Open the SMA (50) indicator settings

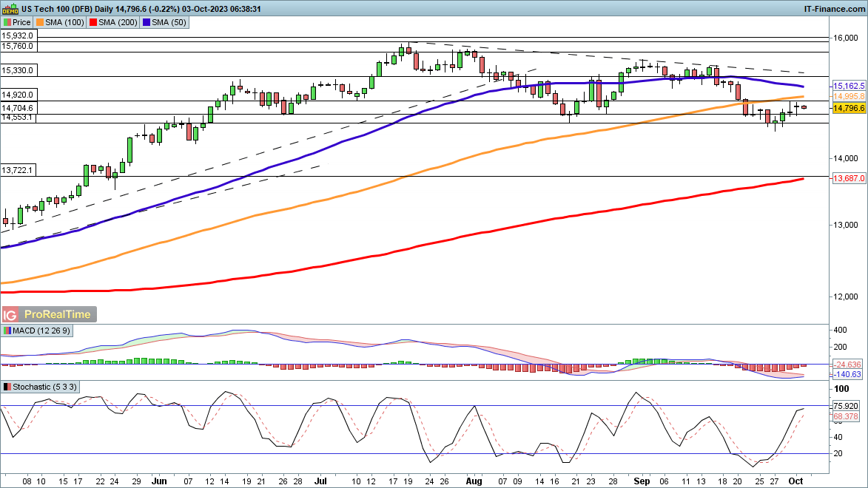164,23
